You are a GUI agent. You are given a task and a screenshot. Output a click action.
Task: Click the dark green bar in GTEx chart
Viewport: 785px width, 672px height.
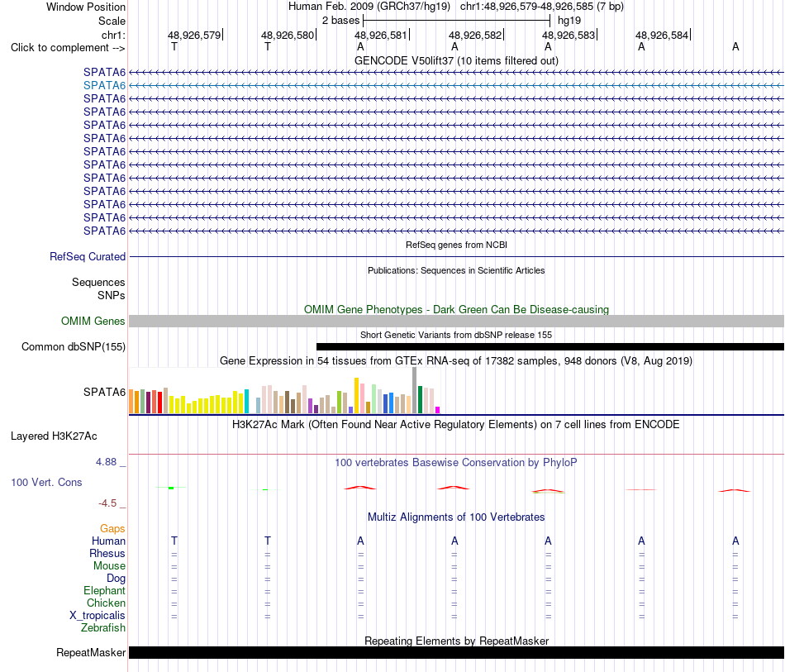point(420,399)
